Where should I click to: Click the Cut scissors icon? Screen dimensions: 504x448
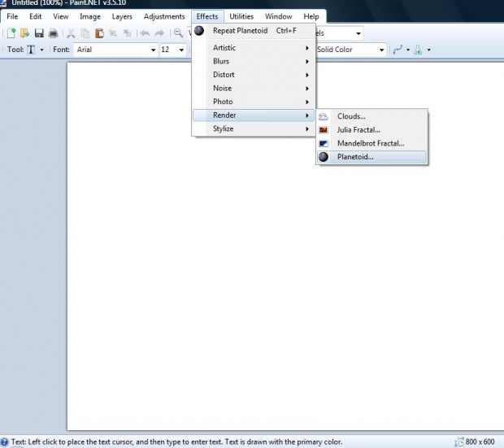coord(71,33)
